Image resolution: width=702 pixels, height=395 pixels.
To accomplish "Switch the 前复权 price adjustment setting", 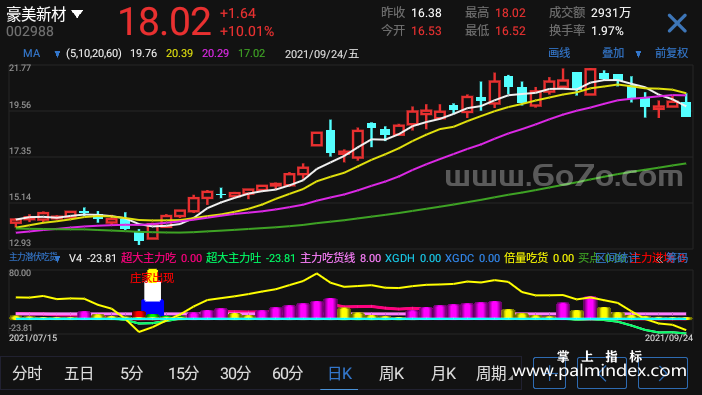I will point(671,53).
